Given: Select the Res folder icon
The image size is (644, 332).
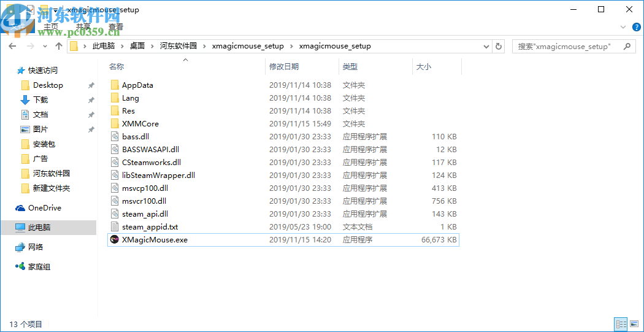Looking at the screenshot, I should 115,110.
